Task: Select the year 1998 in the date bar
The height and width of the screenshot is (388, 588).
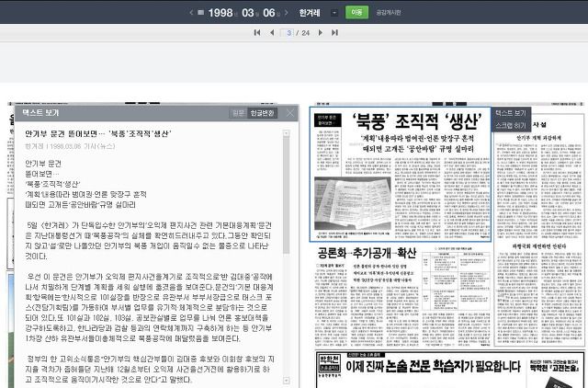Action: [220, 13]
